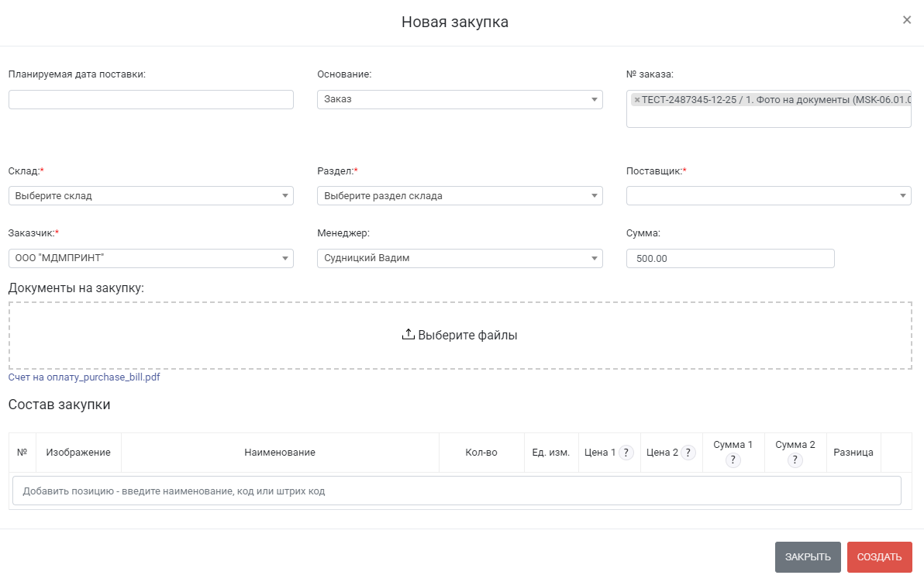The height and width of the screenshot is (582, 924).
Task: Open the Раздел склада dropdown
Action: (x=460, y=196)
